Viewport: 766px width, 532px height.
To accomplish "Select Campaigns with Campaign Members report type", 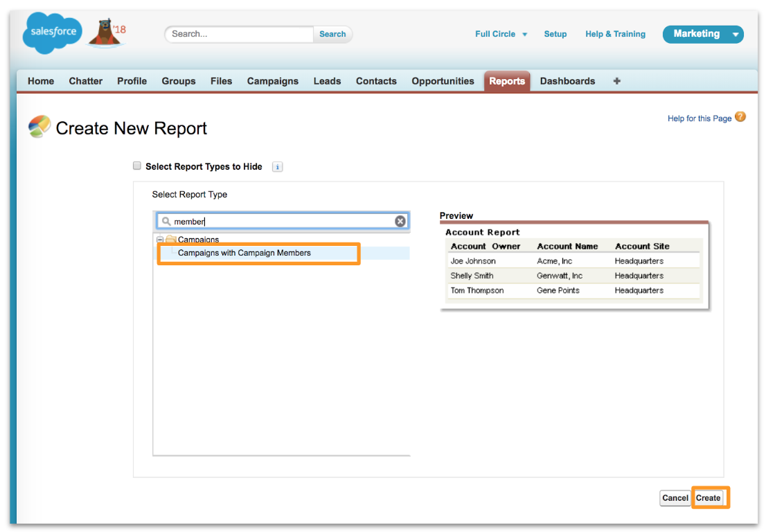I will click(x=244, y=253).
